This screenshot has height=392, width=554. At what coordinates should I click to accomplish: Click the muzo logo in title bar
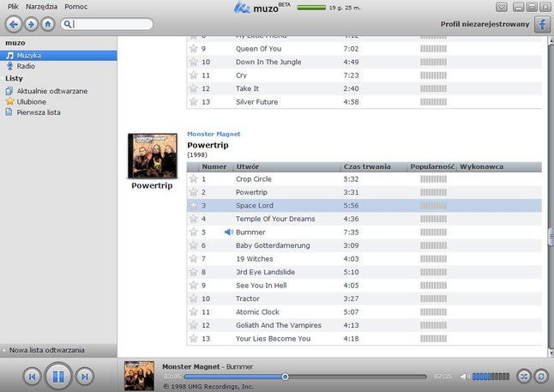262,7
